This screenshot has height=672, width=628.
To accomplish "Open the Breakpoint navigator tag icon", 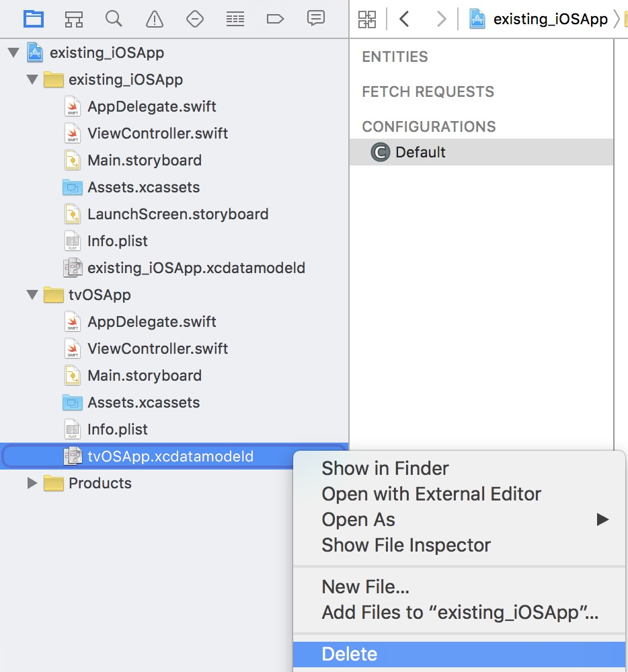I will [x=275, y=20].
